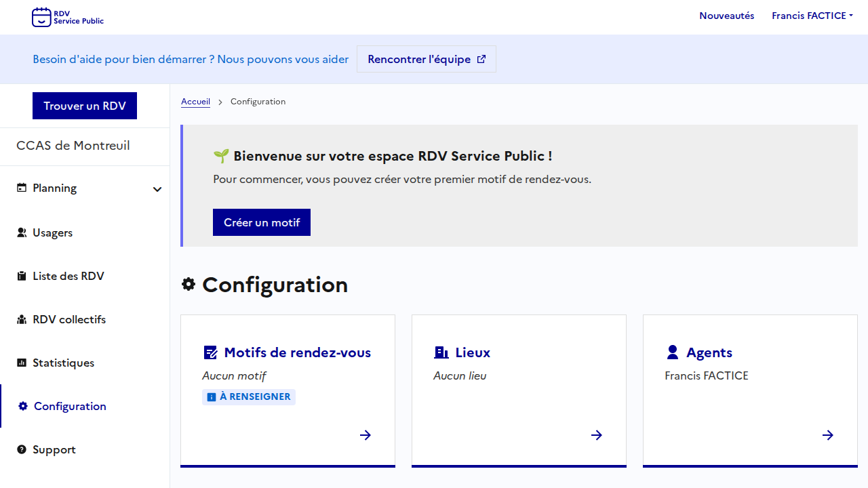Click the Créer un motif button
The width and height of the screenshot is (868, 488).
click(262, 222)
